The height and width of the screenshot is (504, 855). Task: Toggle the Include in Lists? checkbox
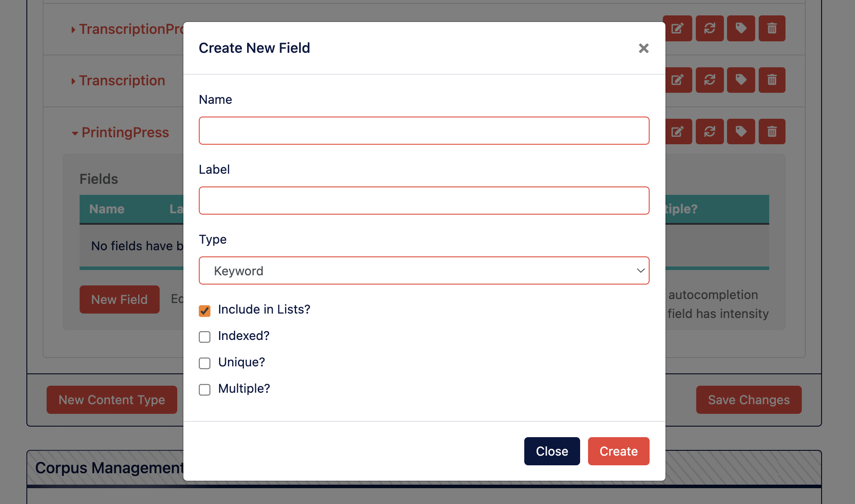(x=205, y=310)
